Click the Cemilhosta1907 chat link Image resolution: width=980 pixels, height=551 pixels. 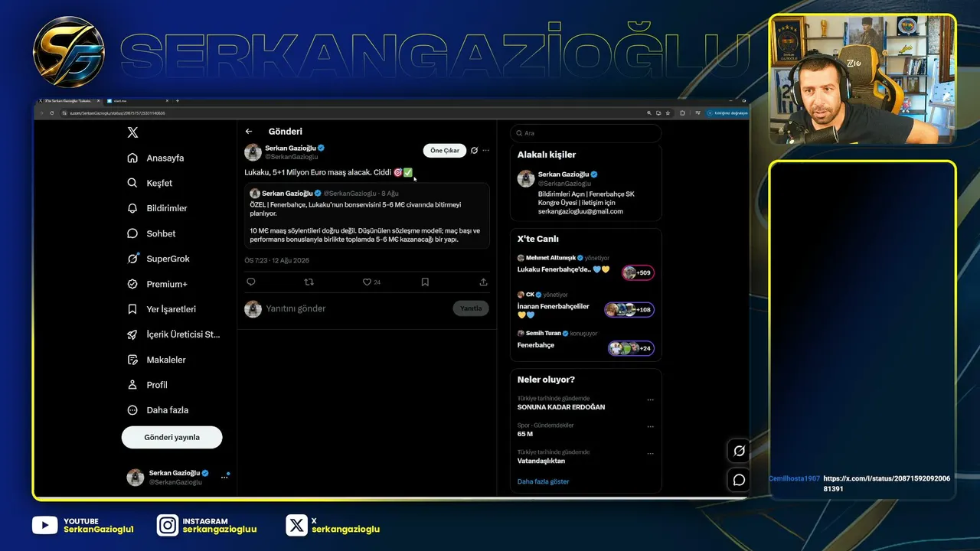tap(887, 483)
